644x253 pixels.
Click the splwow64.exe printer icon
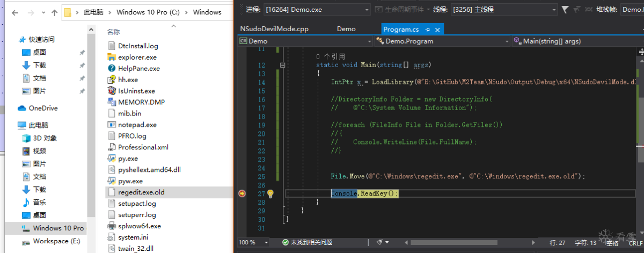(x=112, y=226)
